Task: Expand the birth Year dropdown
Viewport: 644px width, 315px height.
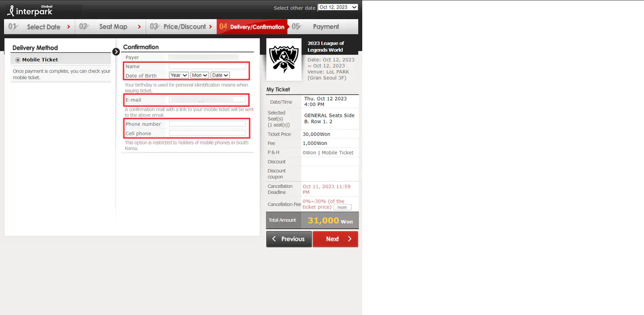Action: [179, 75]
